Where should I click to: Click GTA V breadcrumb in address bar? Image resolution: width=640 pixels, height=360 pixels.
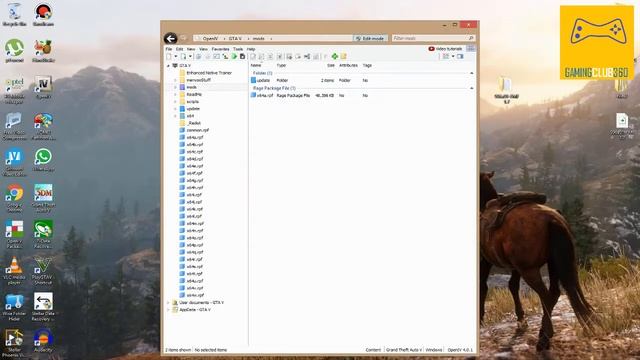coord(235,38)
